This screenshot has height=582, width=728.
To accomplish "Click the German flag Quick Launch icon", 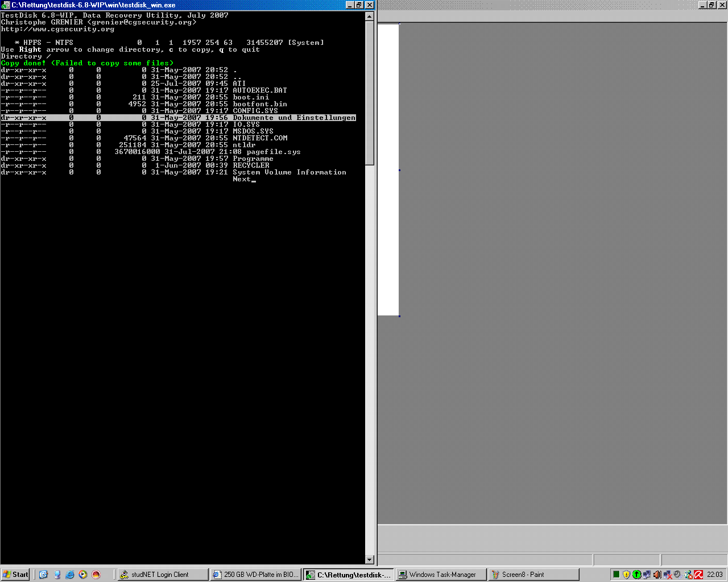I will [x=96, y=575].
